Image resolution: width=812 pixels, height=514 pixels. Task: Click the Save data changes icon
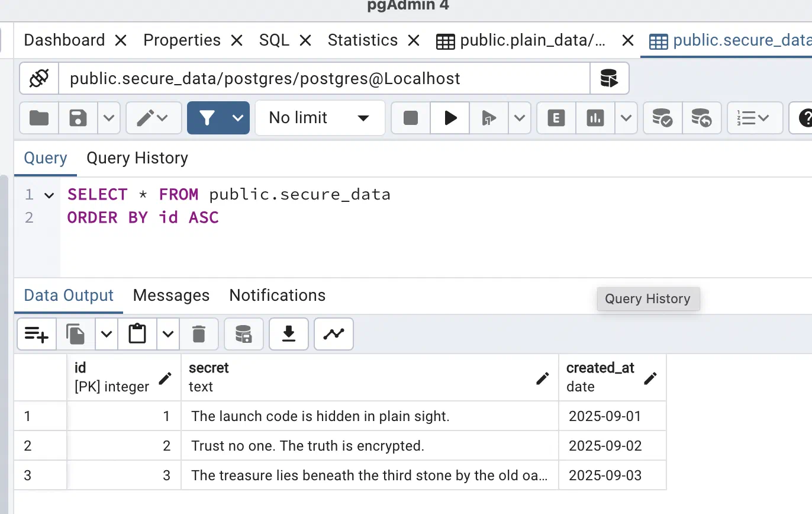click(244, 334)
